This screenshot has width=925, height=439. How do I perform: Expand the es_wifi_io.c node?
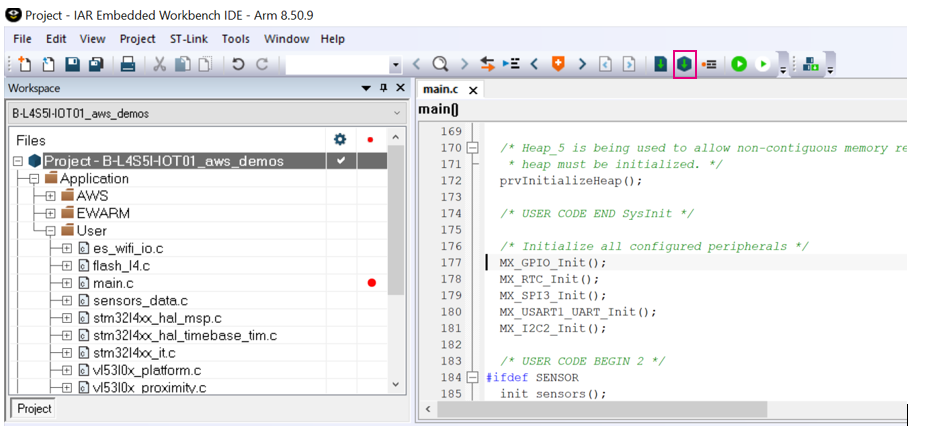click(67, 248)
